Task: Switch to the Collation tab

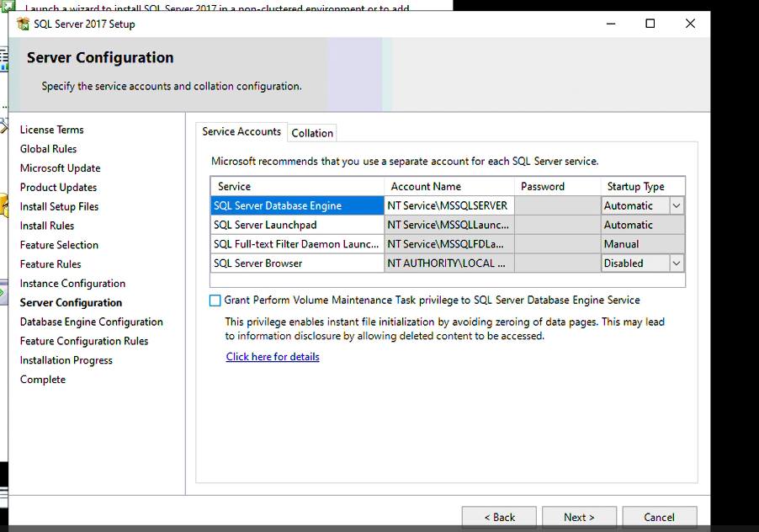Action: (x=312, y=133)
